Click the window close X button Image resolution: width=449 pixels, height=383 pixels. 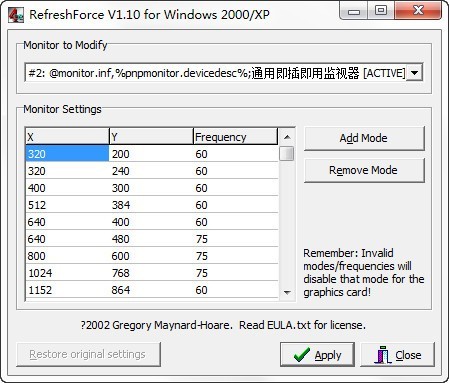point(418,11)
